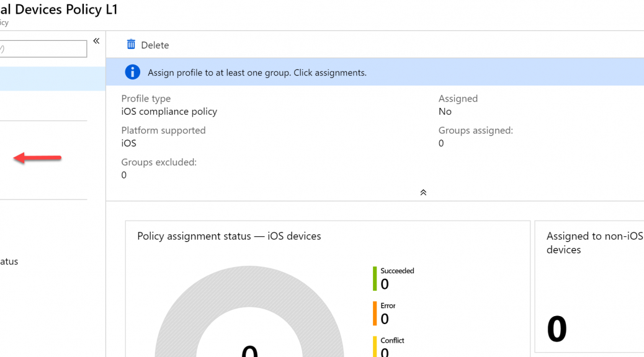Click the 'Groups assigned:' label
The height and width of the screenshot is (357, 644).
[x=476, y=130]
